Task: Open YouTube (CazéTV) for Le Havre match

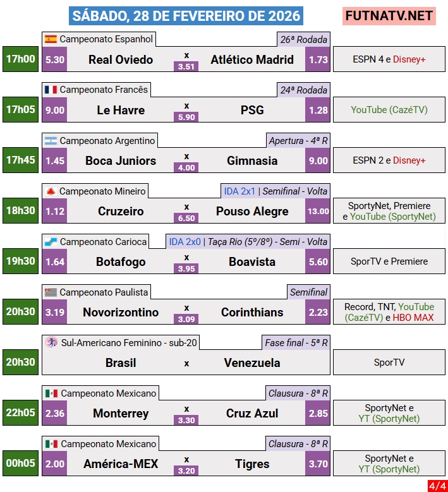Action: coord(389,110)
